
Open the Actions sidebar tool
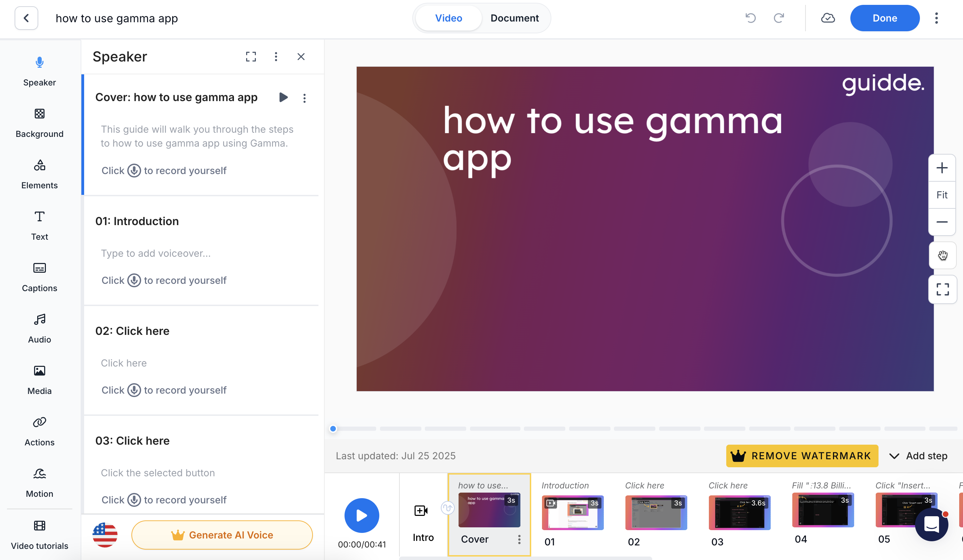point(39,432)
